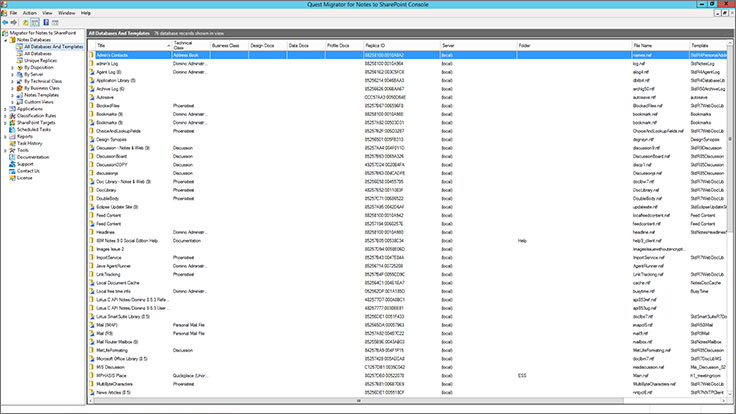
Task: Select the Business Class column header
Action: tap(229, 46)
